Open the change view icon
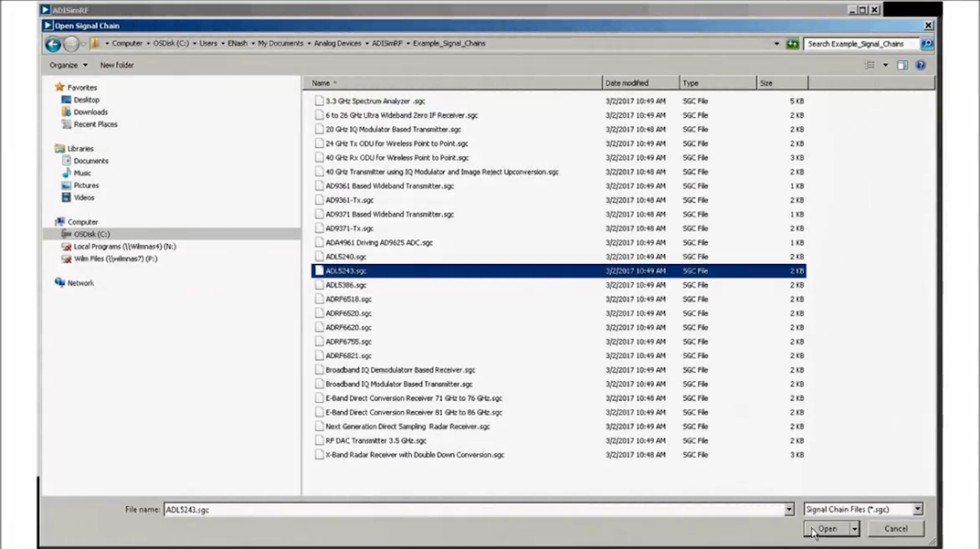Image resolution: width=980 pixels, height=549 pixels. (870, 65)
